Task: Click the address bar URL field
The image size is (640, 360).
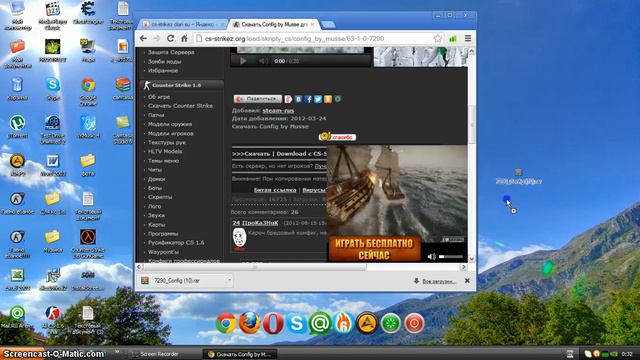Action: click(x=313, y=38)
